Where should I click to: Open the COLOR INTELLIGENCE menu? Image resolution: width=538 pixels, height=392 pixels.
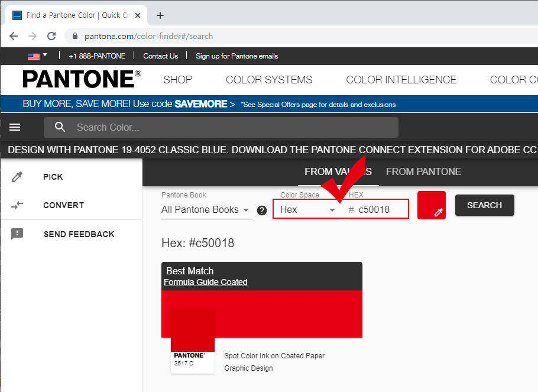click(x=401, y=80)
